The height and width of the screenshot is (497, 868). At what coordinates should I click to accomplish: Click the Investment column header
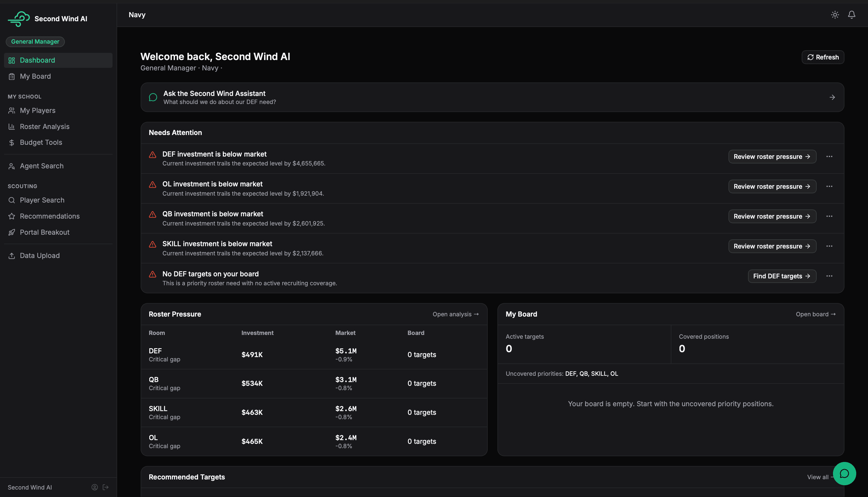257,333
